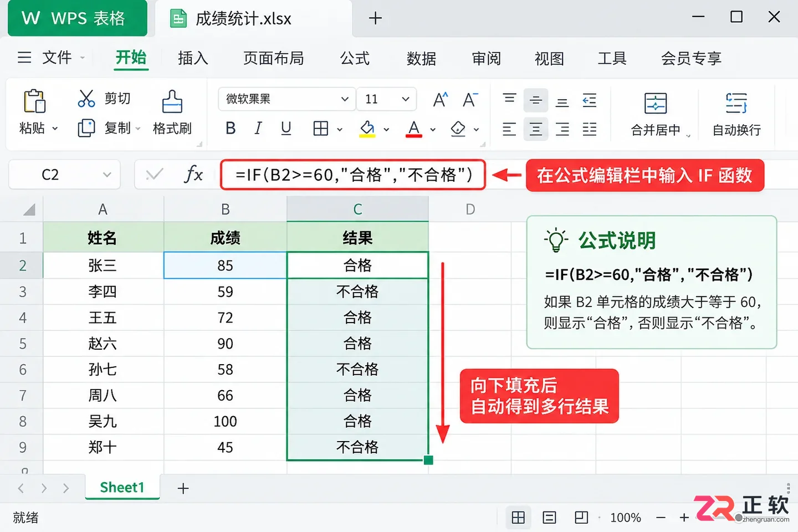This screenshot has width=798, height=532.
Task: Expand the fill color options arrow
Action: pyautogui.click(x=386, y=130)
